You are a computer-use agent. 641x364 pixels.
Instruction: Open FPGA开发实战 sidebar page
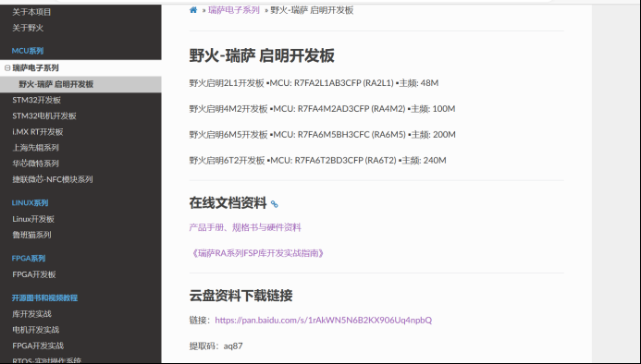click(x=38, y=346)
